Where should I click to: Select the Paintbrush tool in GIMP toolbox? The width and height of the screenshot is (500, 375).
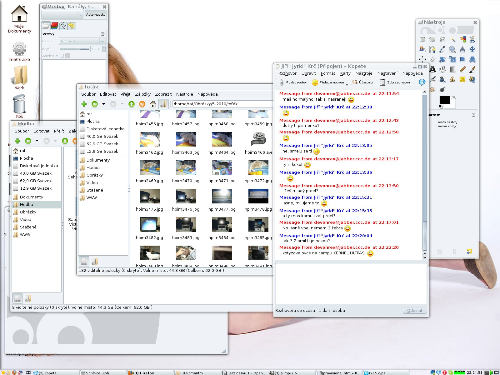tap(472, 69)
